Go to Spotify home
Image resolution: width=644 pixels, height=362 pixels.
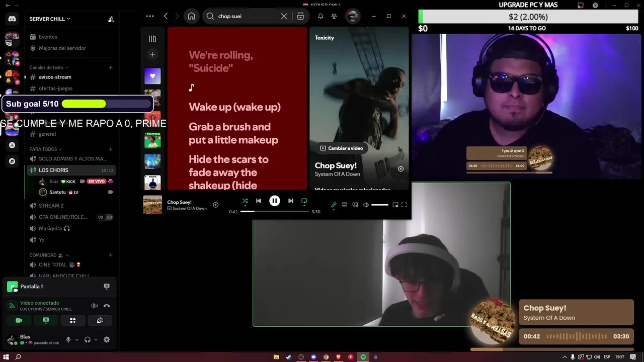click(192, 16)
